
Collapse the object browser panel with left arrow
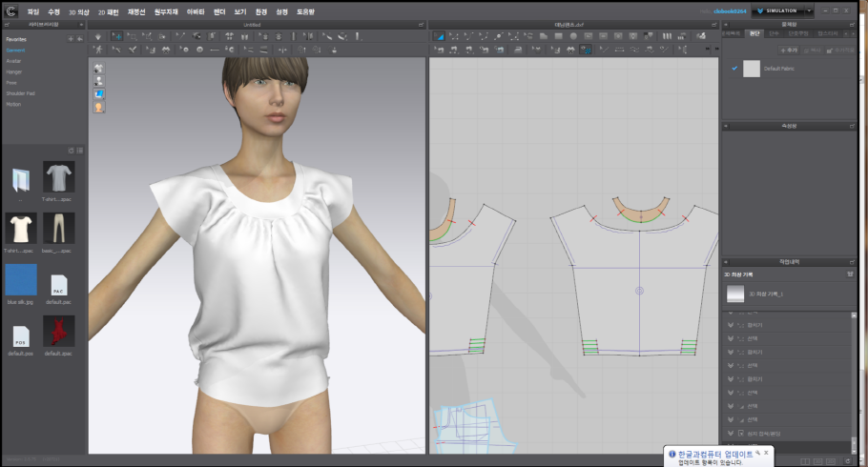[726, 25]
